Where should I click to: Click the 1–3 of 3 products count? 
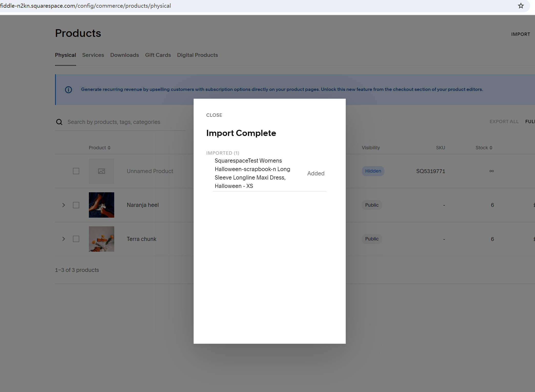pos(77,270)
